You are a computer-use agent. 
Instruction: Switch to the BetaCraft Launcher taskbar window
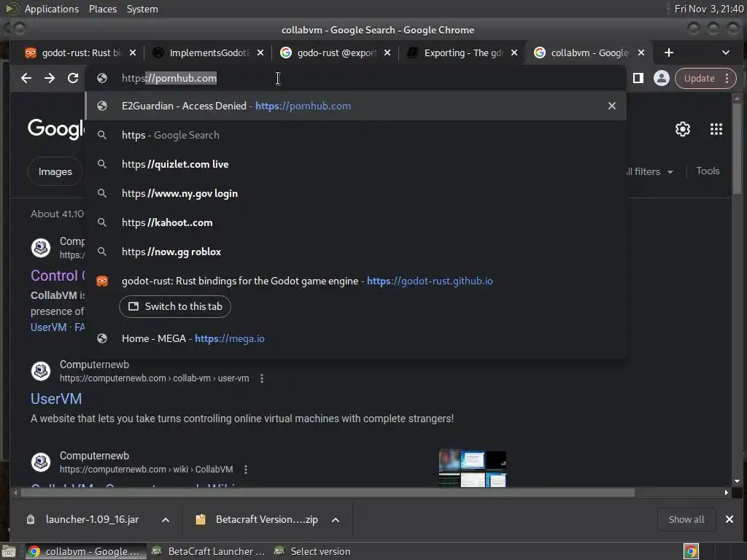coord(208,551)
